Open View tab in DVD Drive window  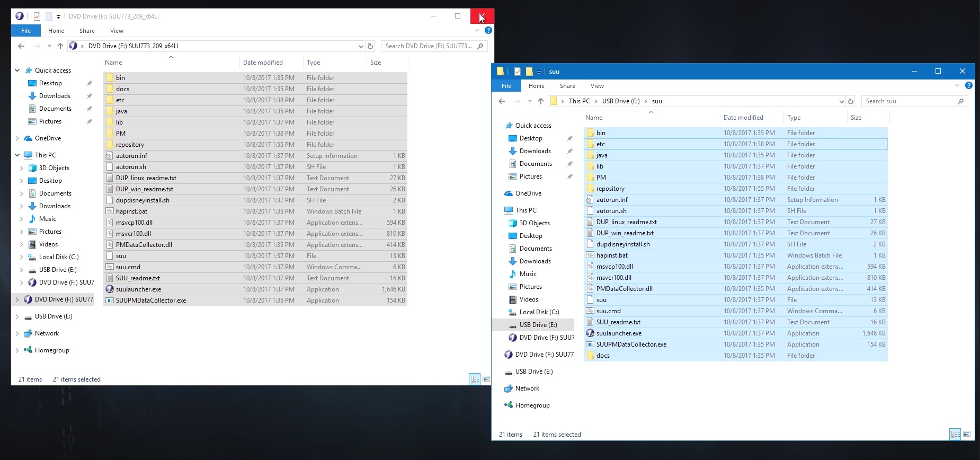[117, 31]
